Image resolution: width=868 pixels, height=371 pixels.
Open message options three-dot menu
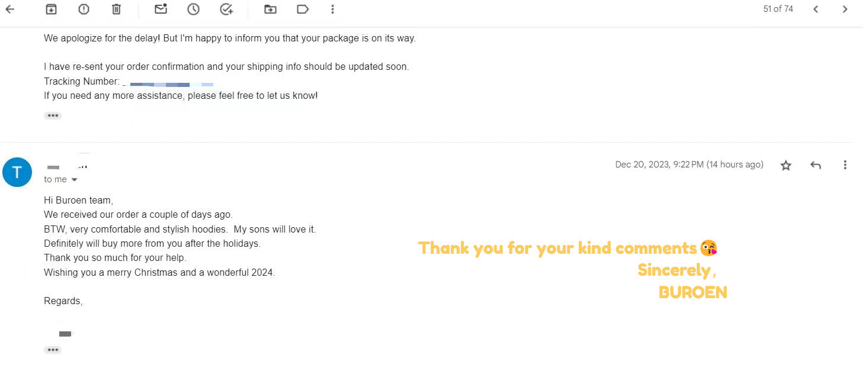pyautogui.click(x=845, y=165)
